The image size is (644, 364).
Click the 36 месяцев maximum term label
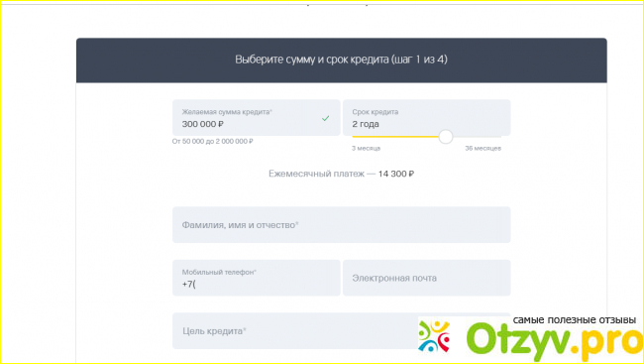click(483, 148)
